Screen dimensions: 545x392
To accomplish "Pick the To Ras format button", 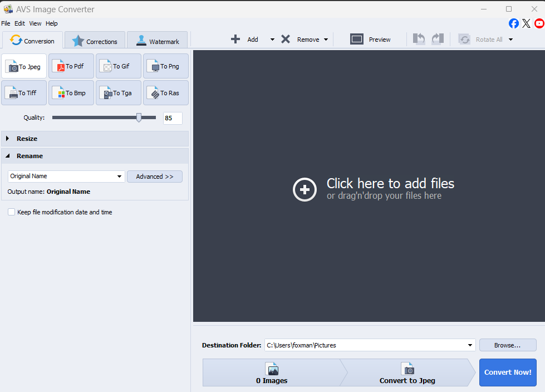I will pos(166,93).
